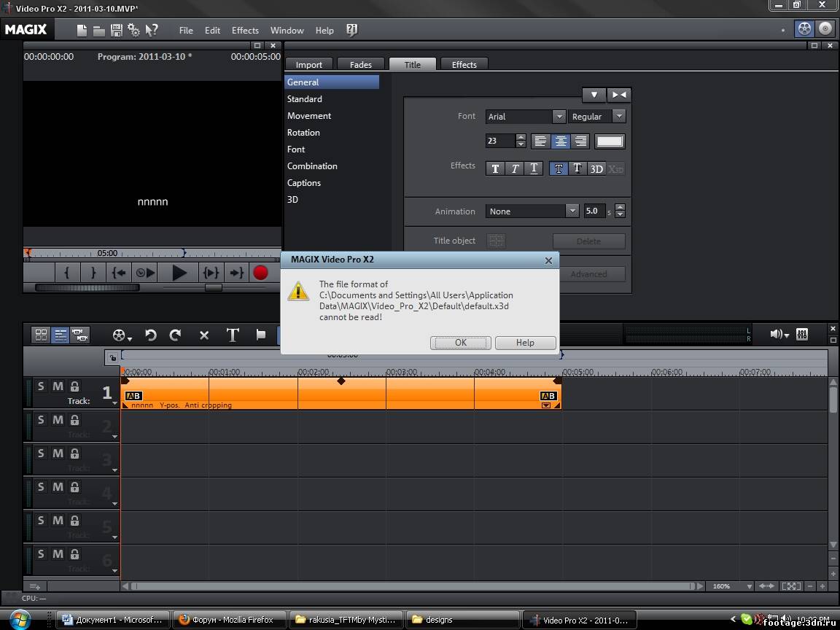
Task: Open the audio mixer icon
Action: click(802, 334)
